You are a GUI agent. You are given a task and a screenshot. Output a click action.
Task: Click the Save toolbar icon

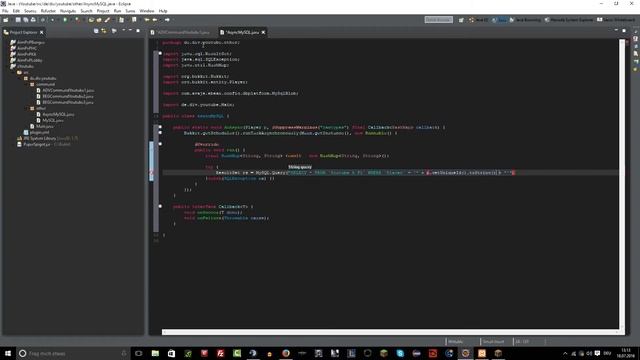point(18,20)
